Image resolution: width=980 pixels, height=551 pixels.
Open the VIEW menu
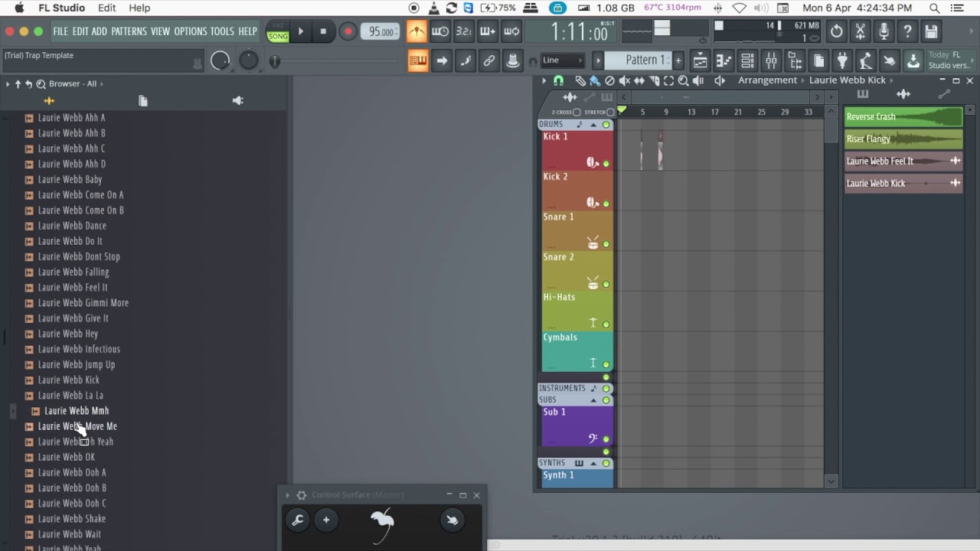tap(160, 31)
